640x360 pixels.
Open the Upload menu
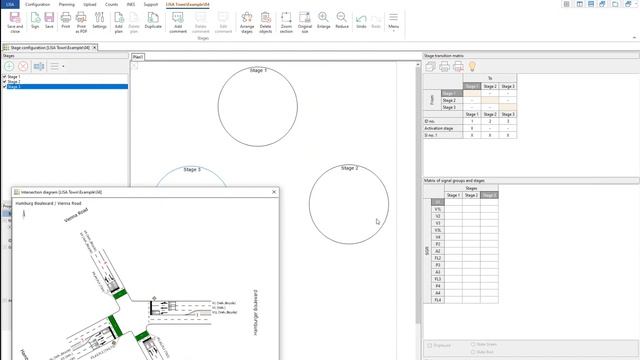click(90, 4)
